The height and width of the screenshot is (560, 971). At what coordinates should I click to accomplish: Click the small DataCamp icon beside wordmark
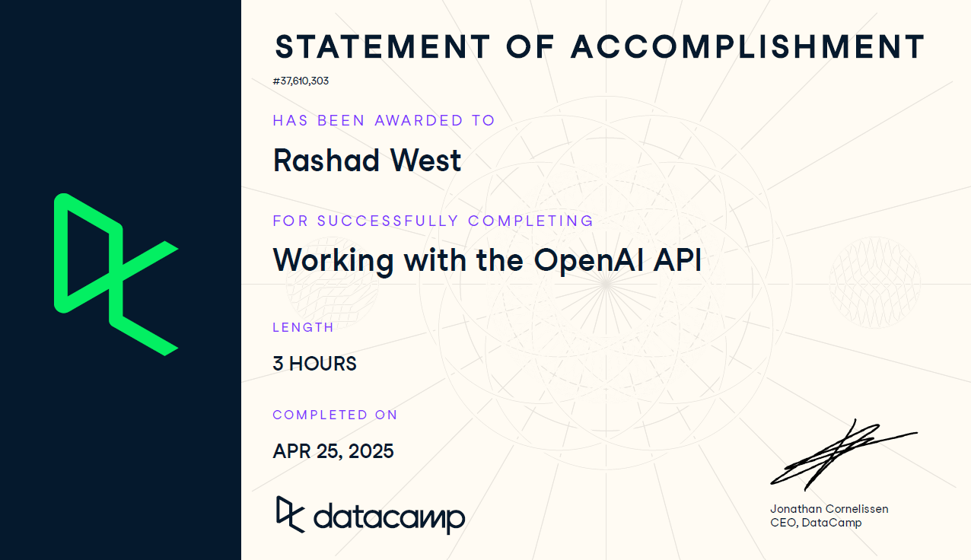pos(290,514)
